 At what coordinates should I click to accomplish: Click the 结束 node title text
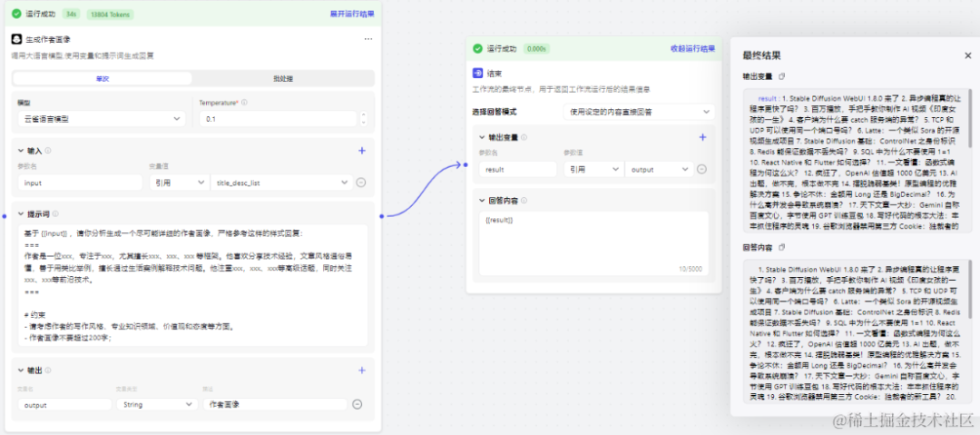[x=495, y=74]
